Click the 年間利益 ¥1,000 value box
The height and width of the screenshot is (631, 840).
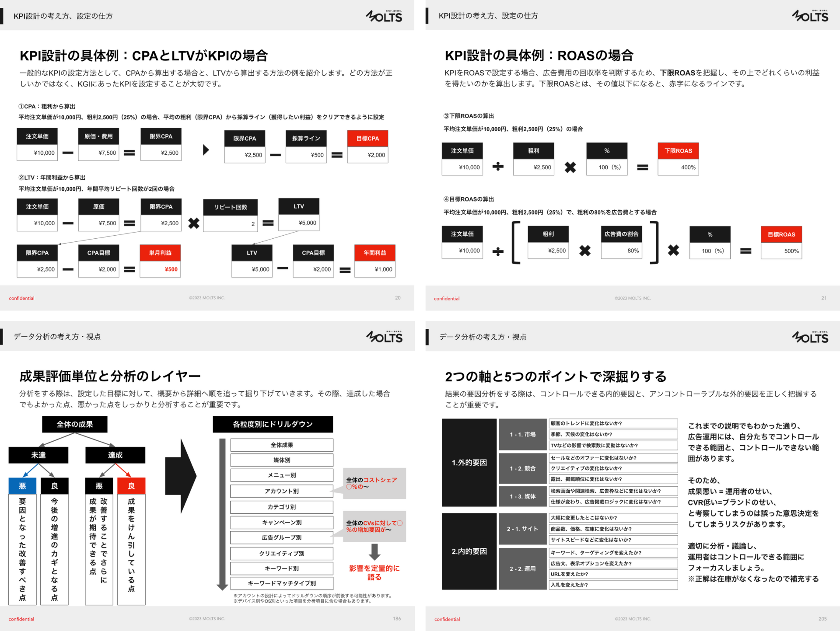375,269
